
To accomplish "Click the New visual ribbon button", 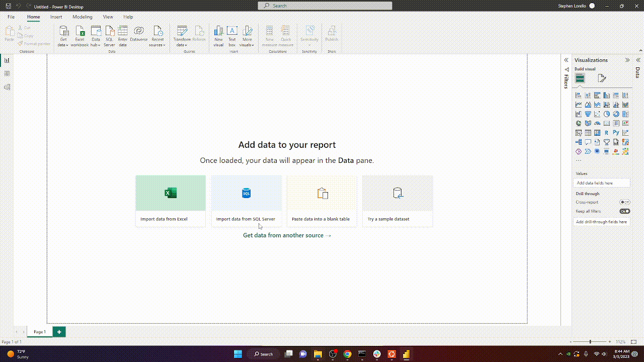I will [x=218, y=36].
